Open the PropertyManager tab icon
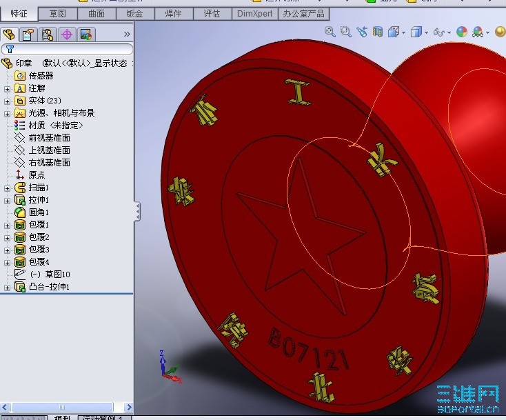Screen dimensions: 506x420 click(28, 34)
